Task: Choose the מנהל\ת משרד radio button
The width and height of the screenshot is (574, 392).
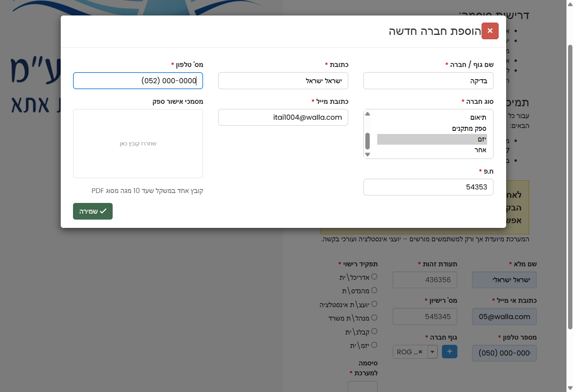Action: [374, 317]
